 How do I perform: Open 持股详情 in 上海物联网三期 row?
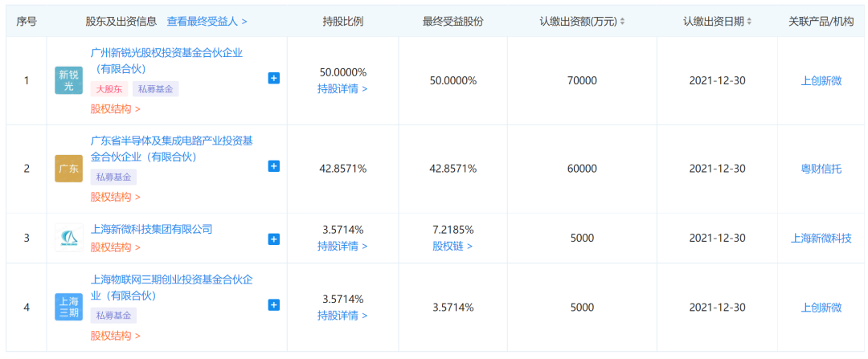tap(342, 316)
